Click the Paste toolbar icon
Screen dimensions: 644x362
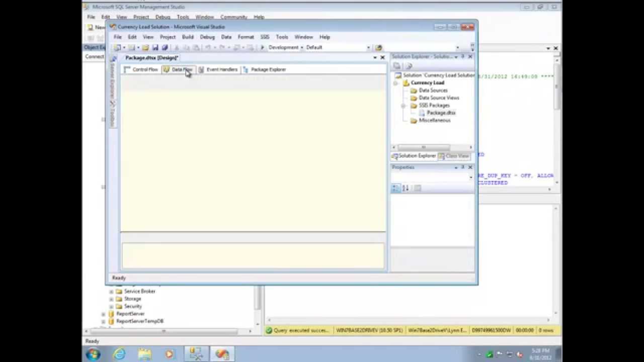pyautogui.click(x=196, y=48)
